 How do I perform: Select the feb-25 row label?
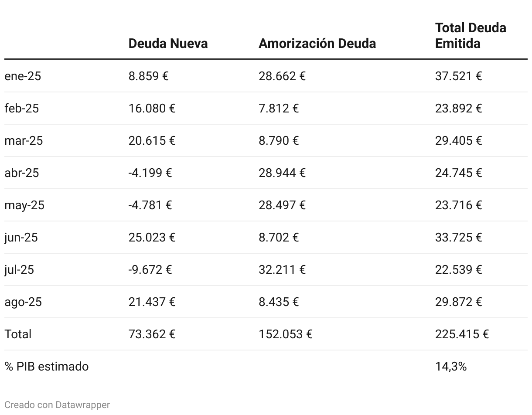22,108
